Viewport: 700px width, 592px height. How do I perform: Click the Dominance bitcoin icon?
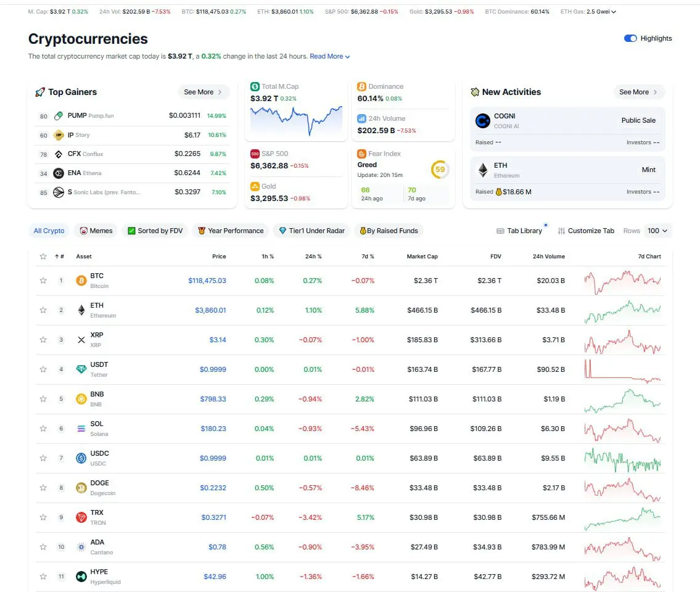click(x=361, y=86)
